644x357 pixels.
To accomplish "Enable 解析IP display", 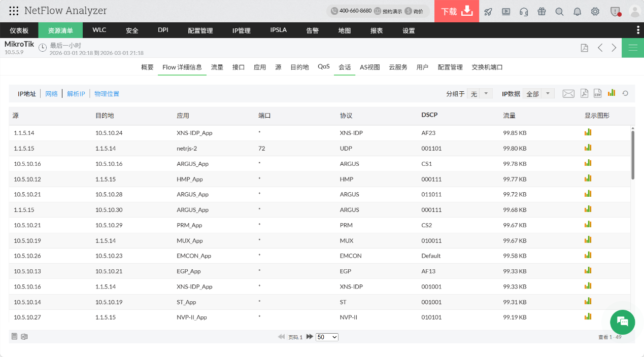I will click(x=76, y=93).
